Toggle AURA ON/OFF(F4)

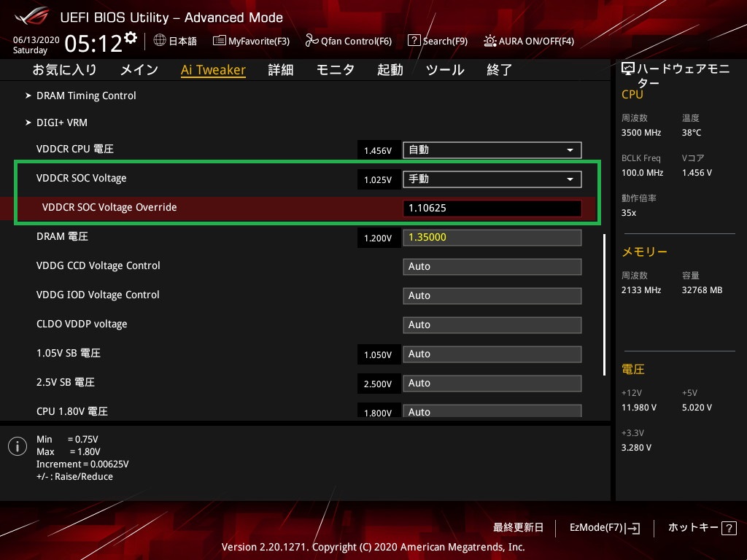click(x=529, y=41)
